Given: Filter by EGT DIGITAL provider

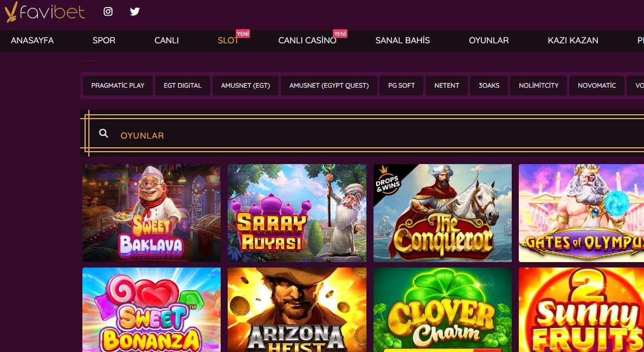Looking at the screenshot, I should pyautogui.click(x=182, y=86).
